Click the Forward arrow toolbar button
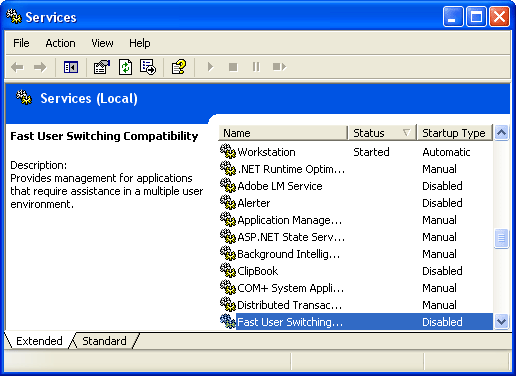Screen dimensions: 516x376 (40, 67)
